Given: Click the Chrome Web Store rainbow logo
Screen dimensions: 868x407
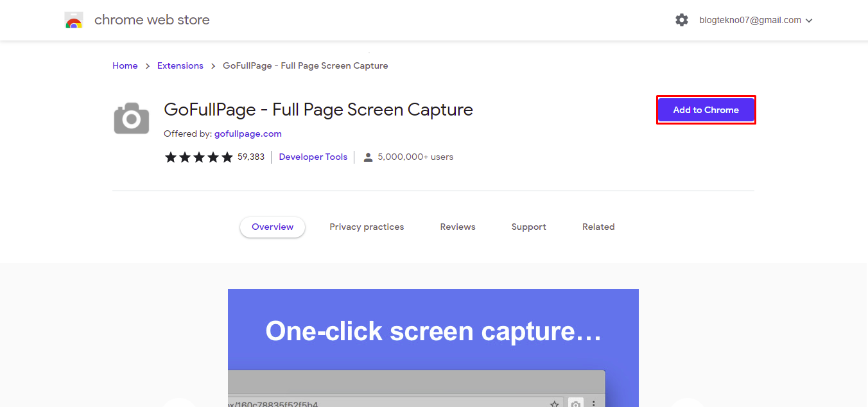Looking at the screenshot, I should click(x=74, y=21).
